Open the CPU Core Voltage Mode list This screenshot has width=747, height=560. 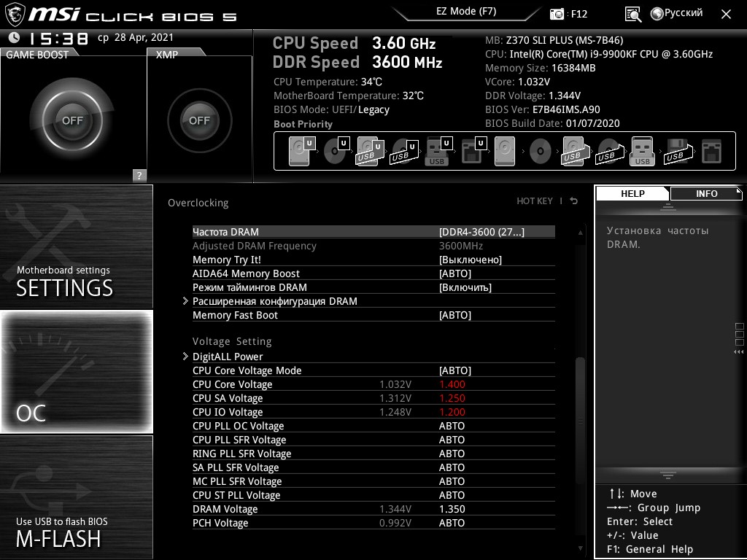[x=455, y=370]
